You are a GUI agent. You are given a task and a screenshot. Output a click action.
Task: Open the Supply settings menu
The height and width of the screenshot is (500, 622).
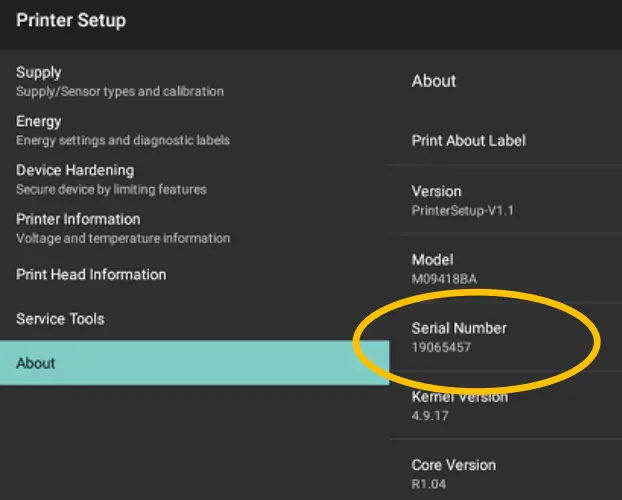click(x=120, y=81)
